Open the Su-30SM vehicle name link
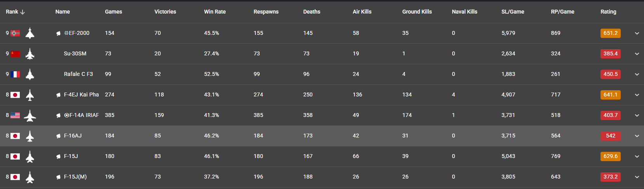644x189 pixels. click(75, 54)
